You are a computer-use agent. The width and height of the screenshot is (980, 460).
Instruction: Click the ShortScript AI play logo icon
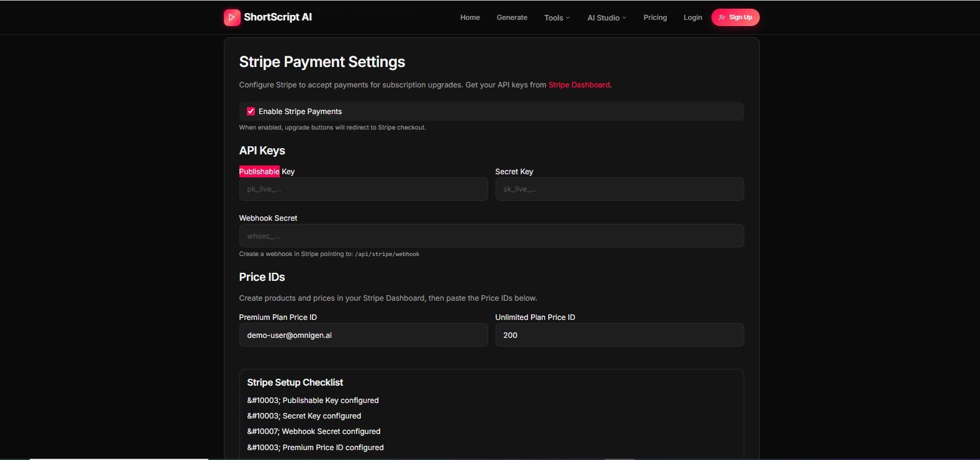[x=232, y=17]
